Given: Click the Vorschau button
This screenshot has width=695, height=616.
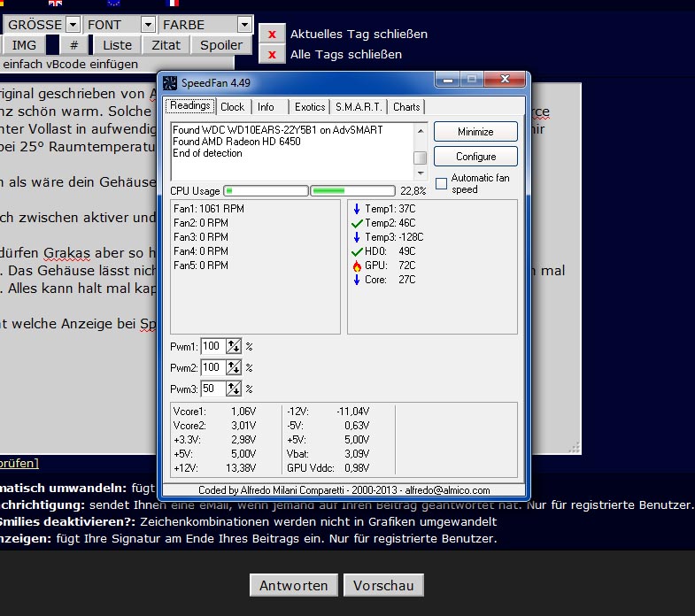Looking at the screenshot, I should (x=383, y=585).
